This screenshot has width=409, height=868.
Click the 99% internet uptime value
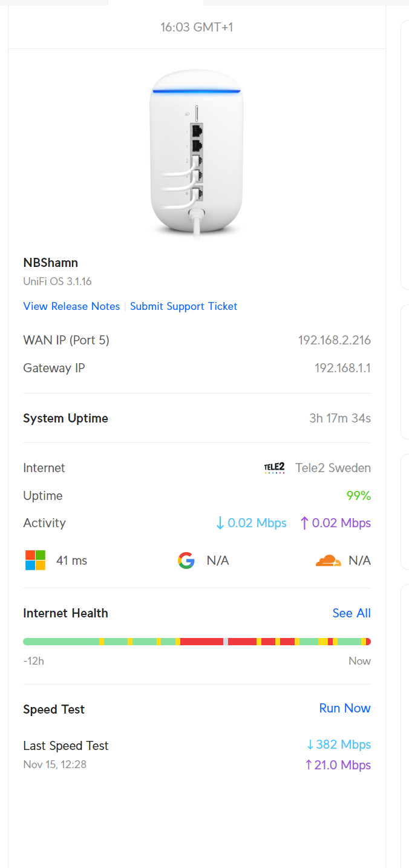[359, 496]
